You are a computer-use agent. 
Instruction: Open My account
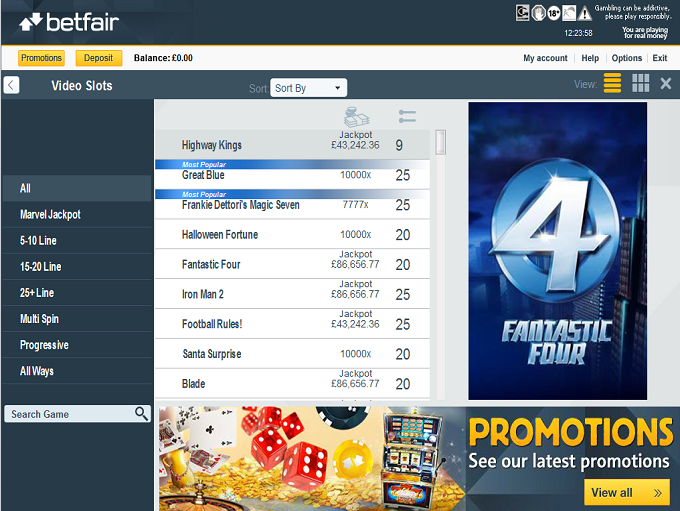pyautogui.click(x=545, y=58)
